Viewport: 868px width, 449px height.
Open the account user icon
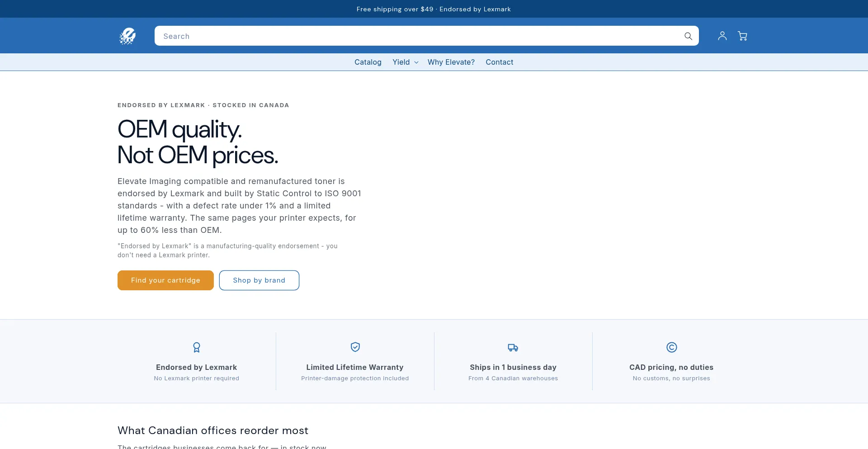722,36
